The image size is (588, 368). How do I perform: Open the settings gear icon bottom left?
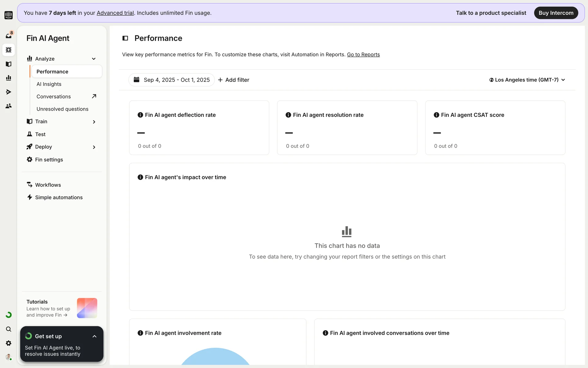(9, 343)
